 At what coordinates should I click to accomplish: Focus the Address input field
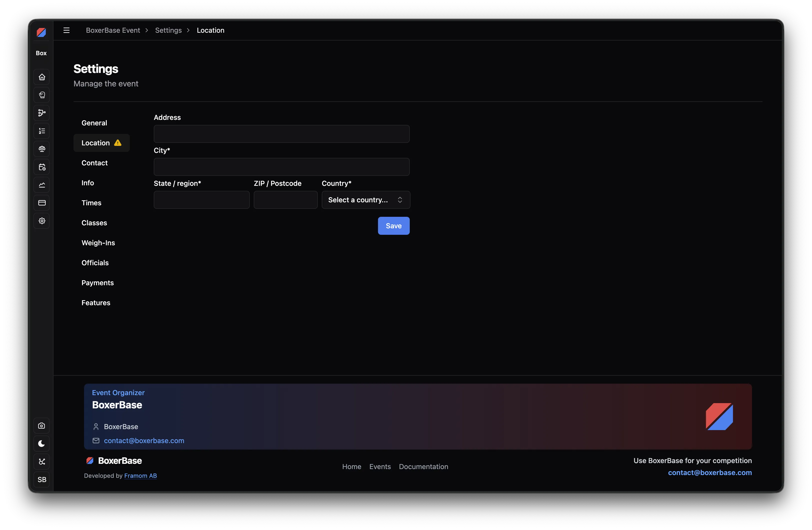[281, 134]
